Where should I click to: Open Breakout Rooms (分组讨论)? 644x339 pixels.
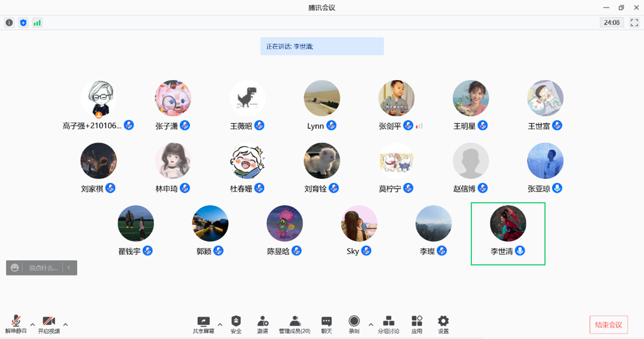[389, 324]
